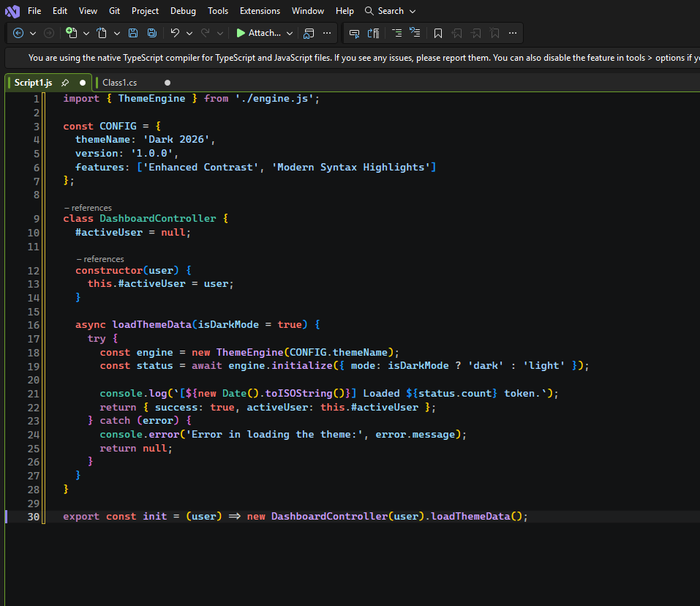Expand the Search dropdown chevron
Screen dimensions: 700x606
click(x=413, y=11)
